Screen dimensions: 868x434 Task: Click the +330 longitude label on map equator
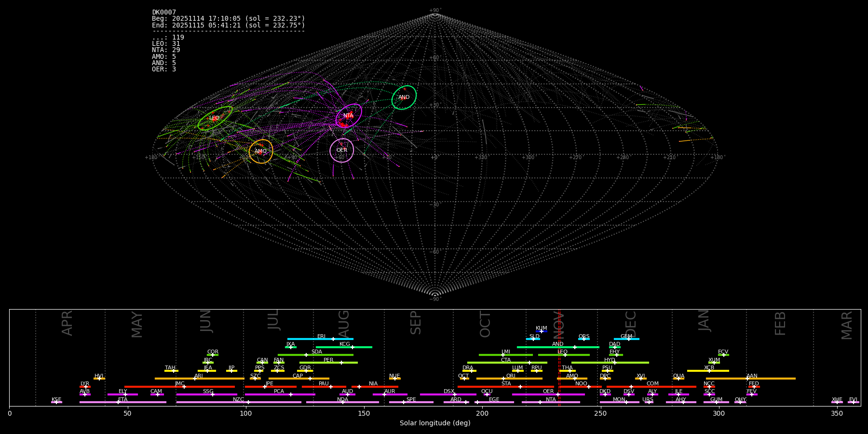point(481,158)
